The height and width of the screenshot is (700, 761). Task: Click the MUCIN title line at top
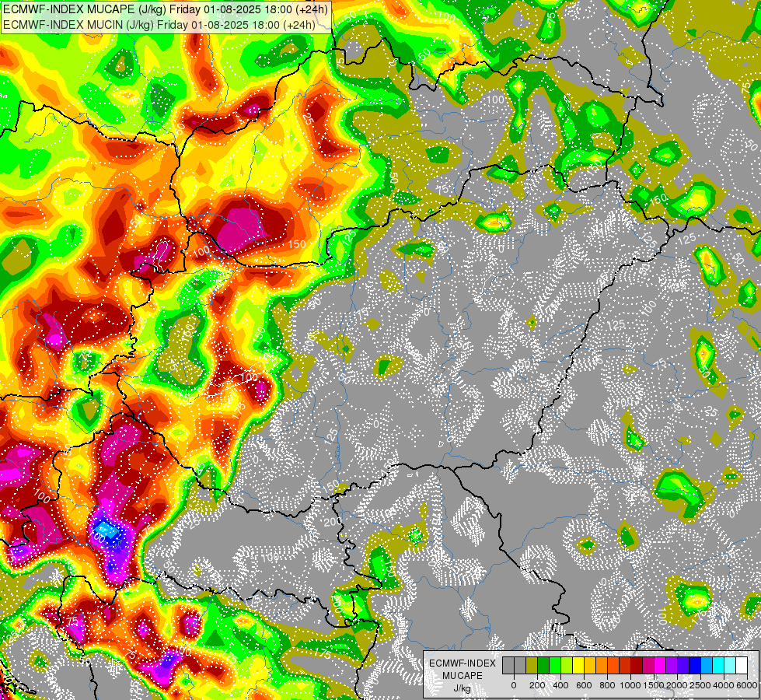159,25
